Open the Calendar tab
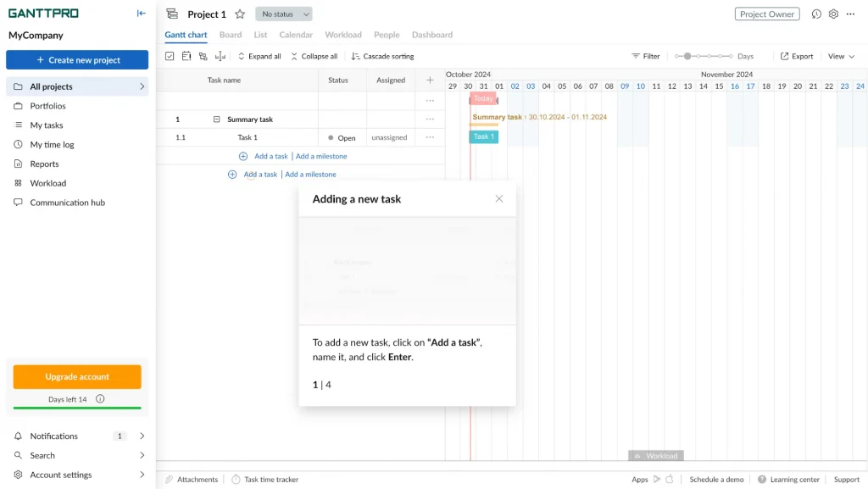Viewport: 868px width, 489px height. (x=296, y=35)
